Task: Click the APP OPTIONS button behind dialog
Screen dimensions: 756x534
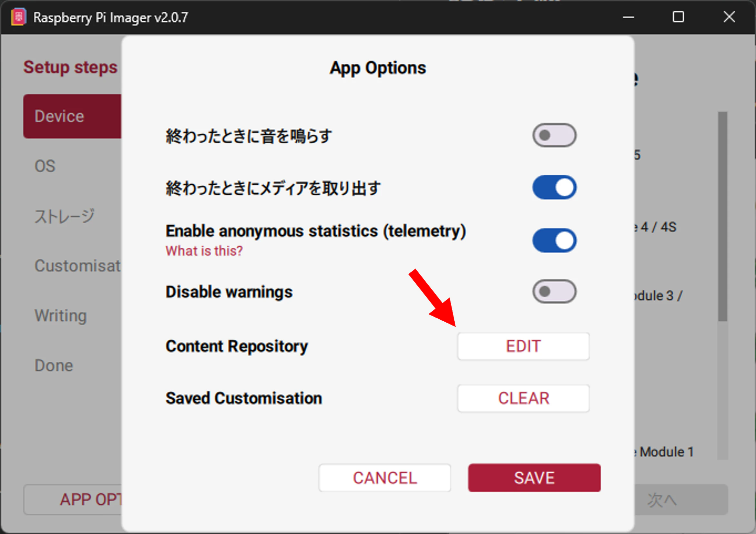Action: tap(73, 500)
